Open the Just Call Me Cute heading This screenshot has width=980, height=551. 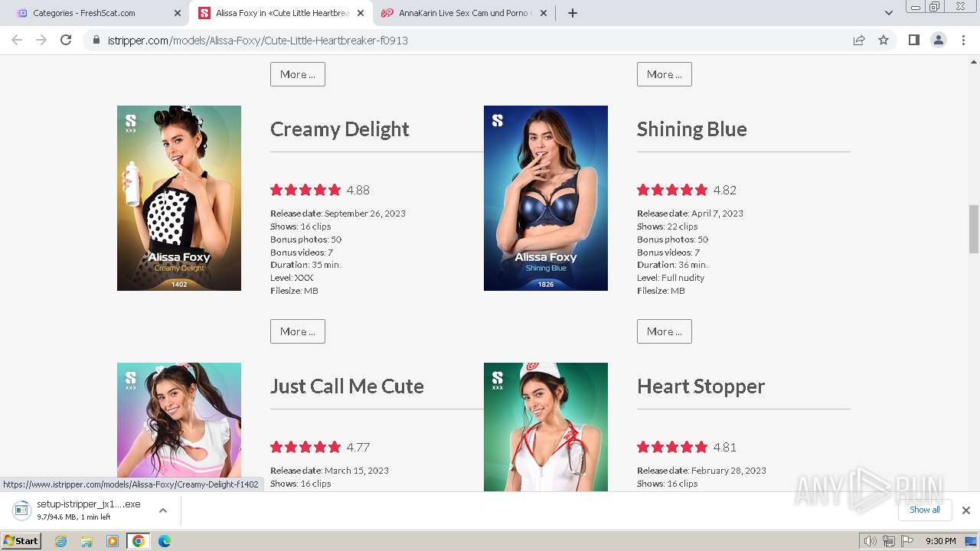click(347, 386)
